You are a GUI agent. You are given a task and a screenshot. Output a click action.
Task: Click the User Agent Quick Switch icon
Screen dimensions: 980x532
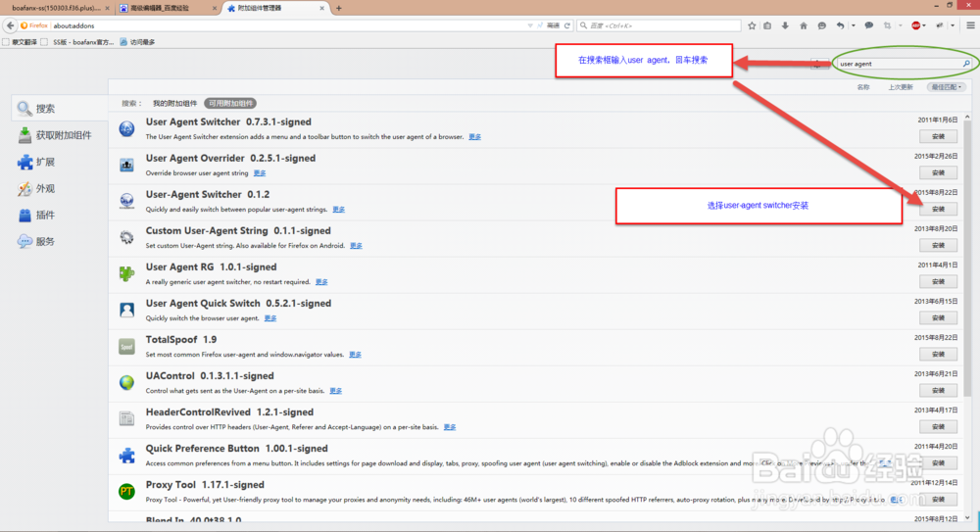coord(126,310)
